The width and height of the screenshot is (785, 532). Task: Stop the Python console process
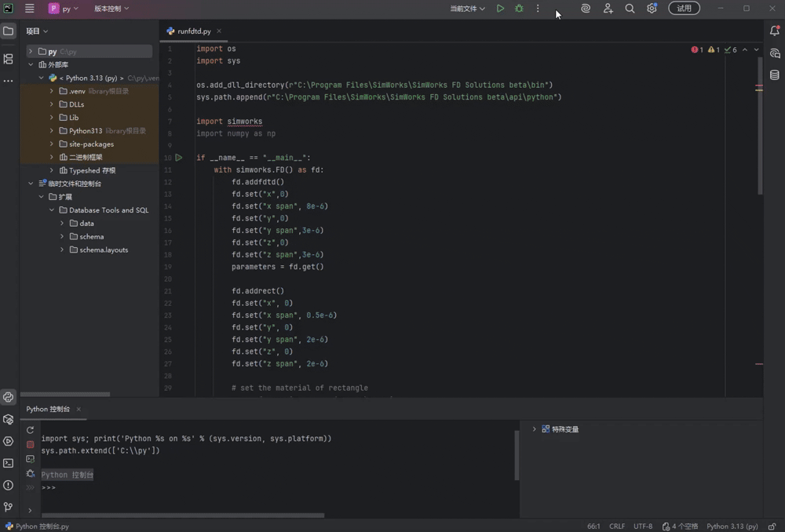(30, 444)
